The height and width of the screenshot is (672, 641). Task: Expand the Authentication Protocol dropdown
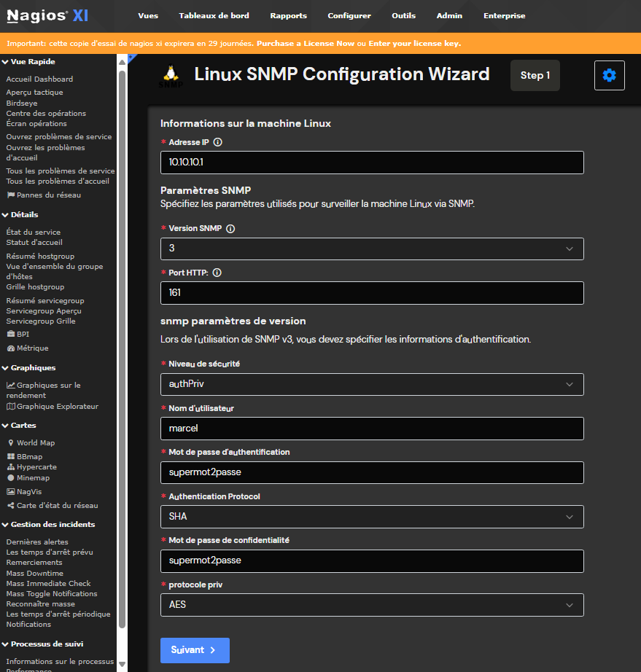click(x=372, y=517)
